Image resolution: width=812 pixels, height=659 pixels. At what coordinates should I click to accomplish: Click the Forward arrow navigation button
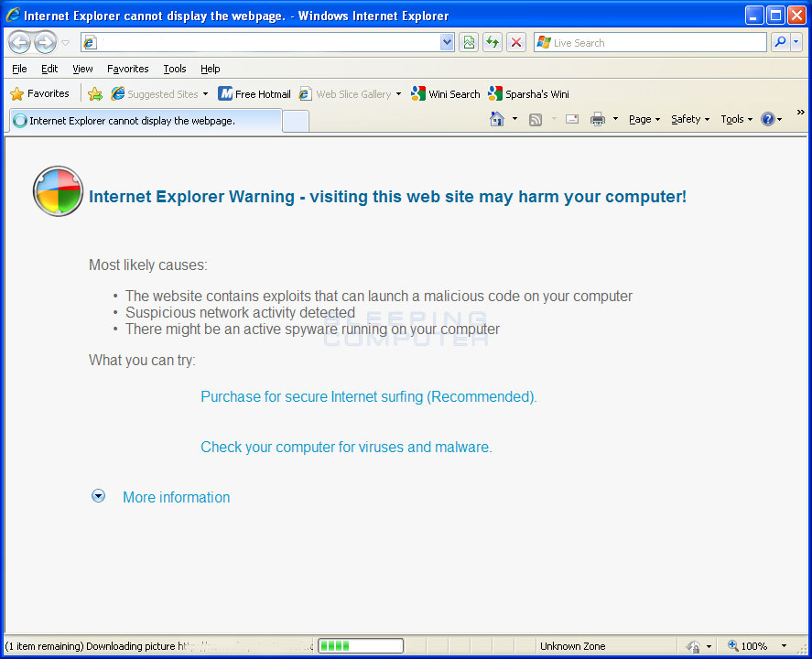pyautogui.click(x=46, y=42)
